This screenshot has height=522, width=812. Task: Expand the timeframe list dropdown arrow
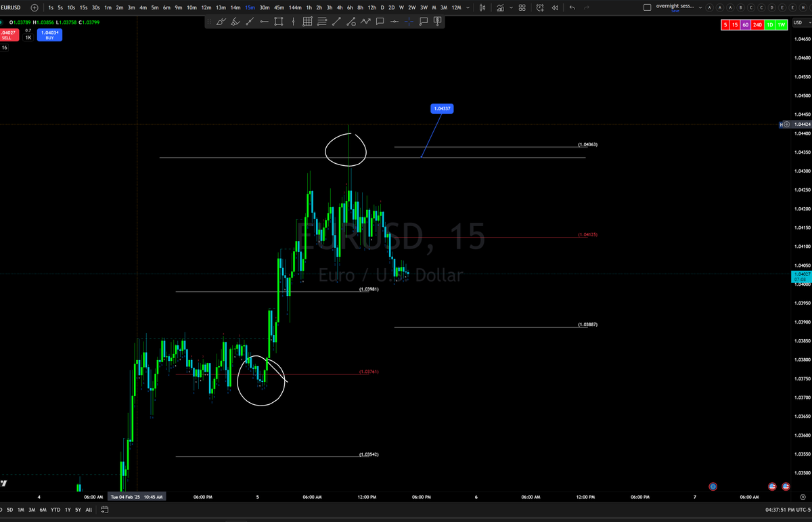pyautogui.click(x=468, y=7)
